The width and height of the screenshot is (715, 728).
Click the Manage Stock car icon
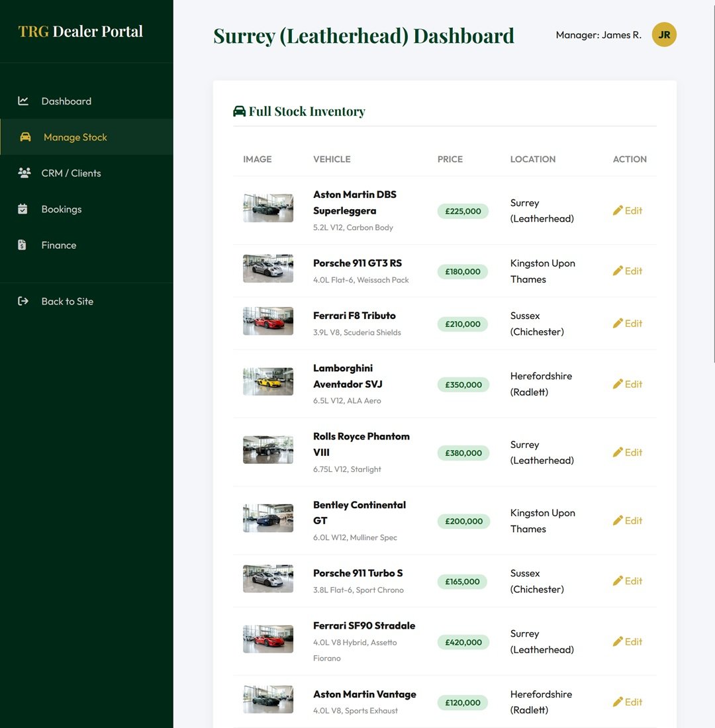pos(26,137)
